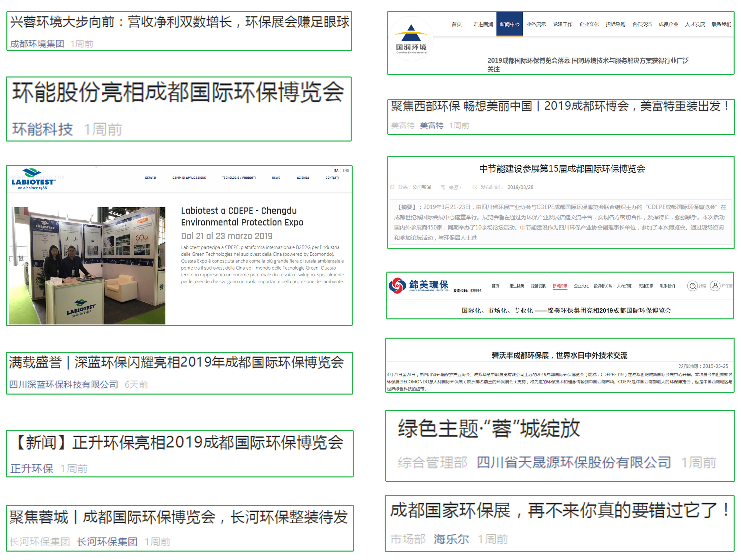The height and width of the screenshot is (560, 741).
Task: Open TECNOLOGIE / PRODOTTI menu item
Action: click(239, 178)
